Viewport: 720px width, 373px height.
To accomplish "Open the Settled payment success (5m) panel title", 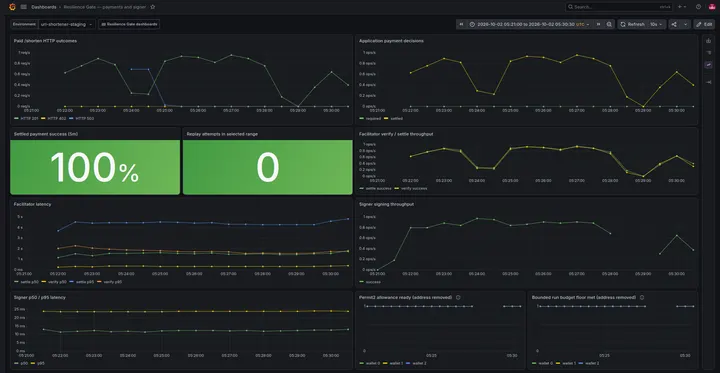I will (x=46, y=134).
